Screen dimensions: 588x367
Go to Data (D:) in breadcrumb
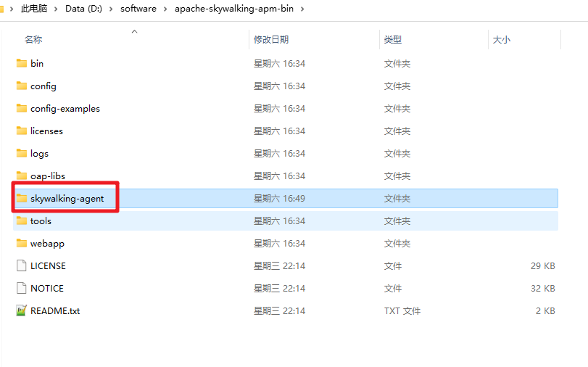coord(83,9)
